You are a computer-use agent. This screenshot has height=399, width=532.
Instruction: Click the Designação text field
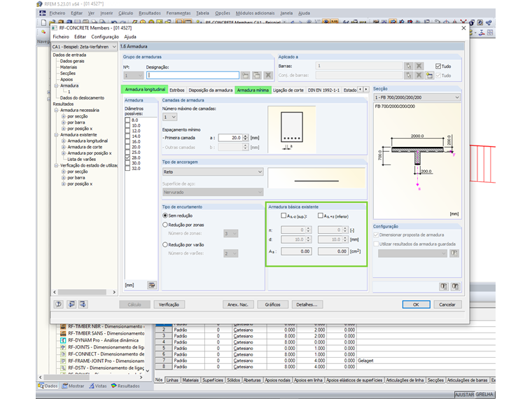(x=192, y=76)
